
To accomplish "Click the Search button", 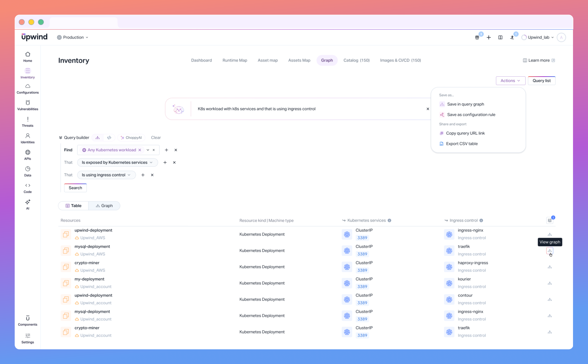I will tap(75, 188).
